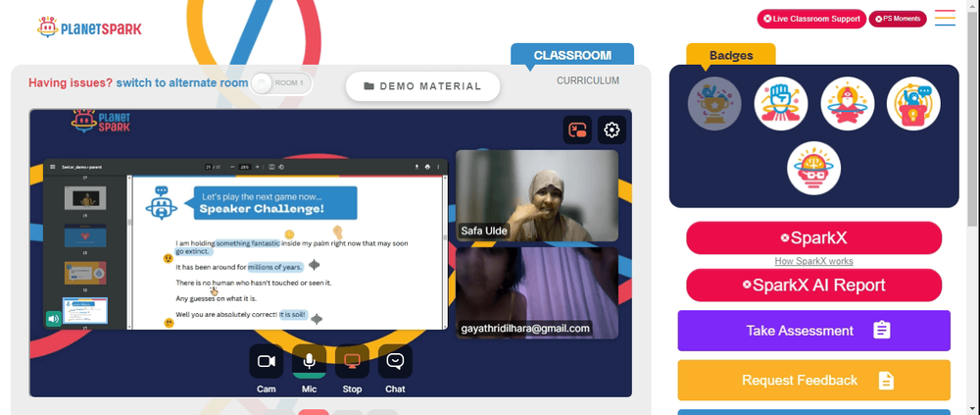Open PS Moments
This screenshot has width=980, height=415.
click(898, 19)
